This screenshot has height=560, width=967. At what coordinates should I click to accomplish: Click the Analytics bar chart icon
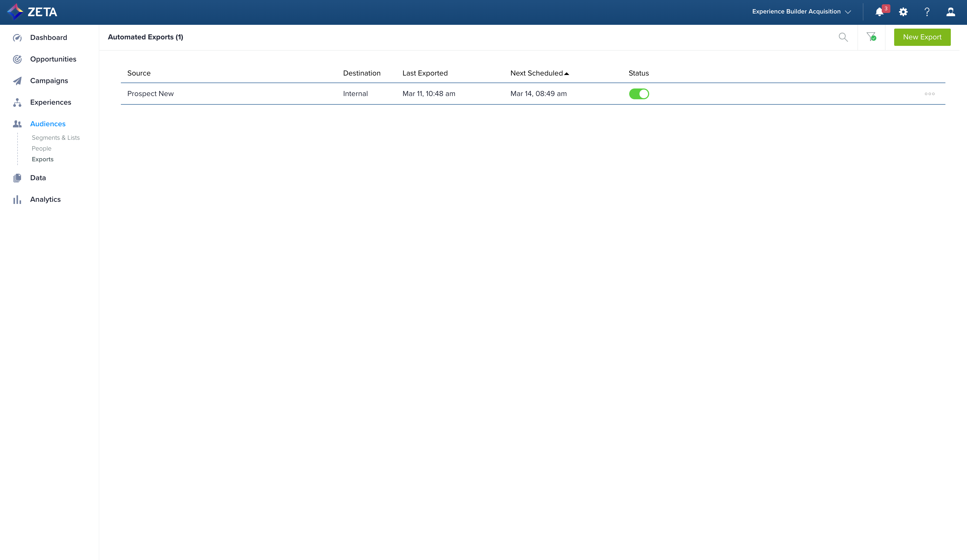click(x=17, y=199)
